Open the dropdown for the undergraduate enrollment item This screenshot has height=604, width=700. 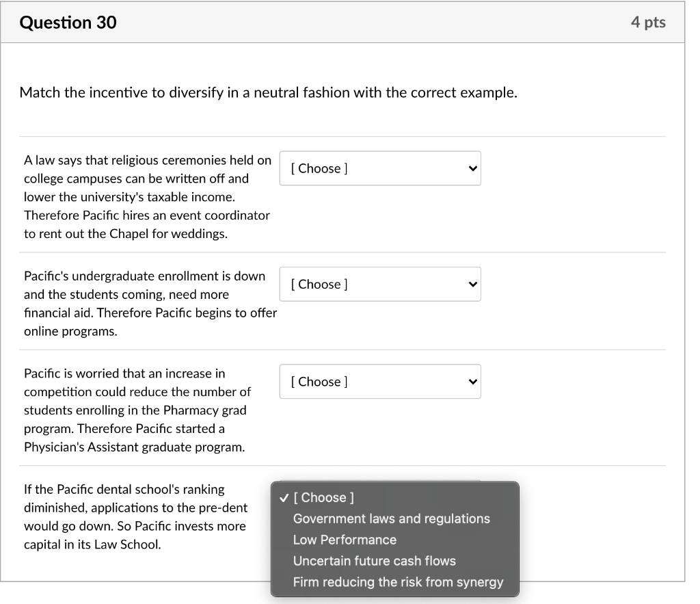pyautogui.click(x=380, y=284)
